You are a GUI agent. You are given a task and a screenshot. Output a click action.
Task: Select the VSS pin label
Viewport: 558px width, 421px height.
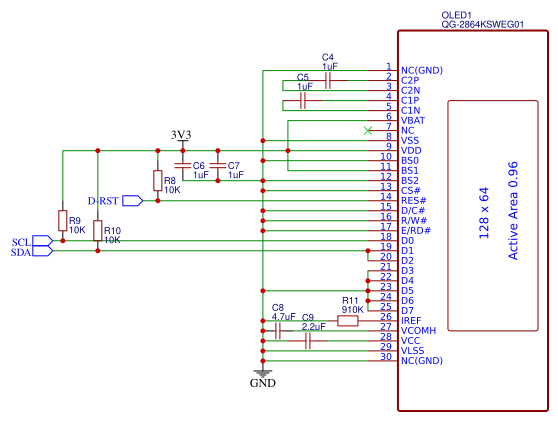[x=410, y=141]
